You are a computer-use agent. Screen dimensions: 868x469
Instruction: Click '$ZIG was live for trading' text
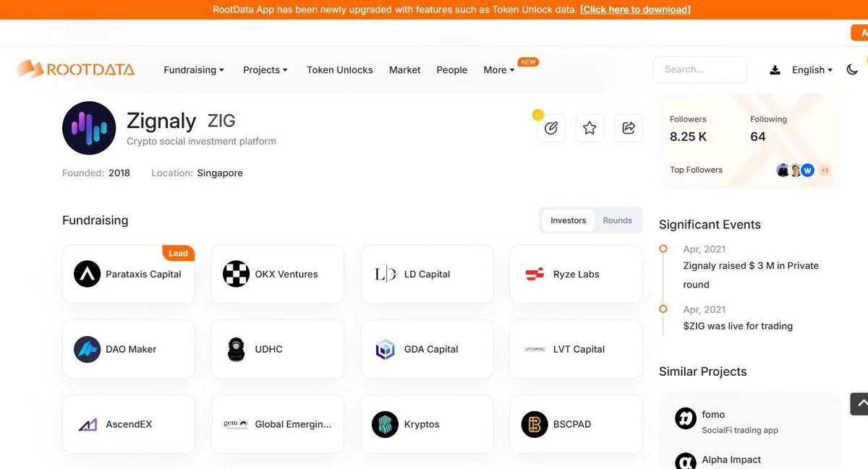(738, 326)
